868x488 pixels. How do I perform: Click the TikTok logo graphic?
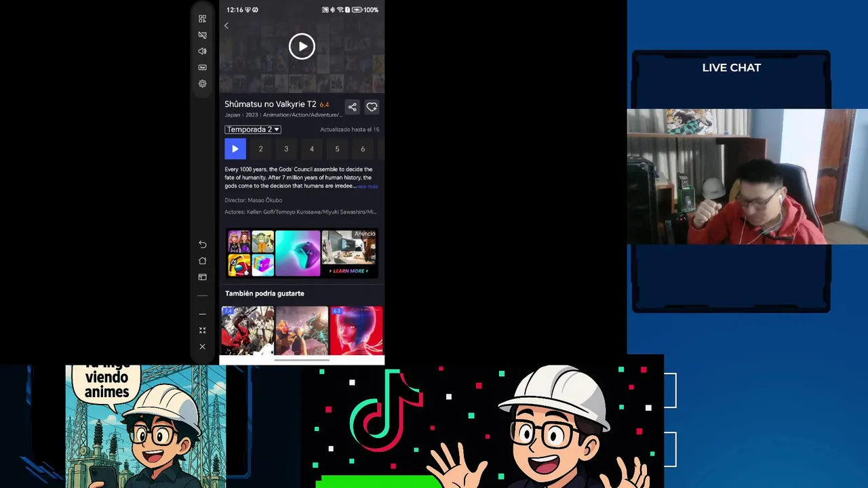click(x=385, y=411)
